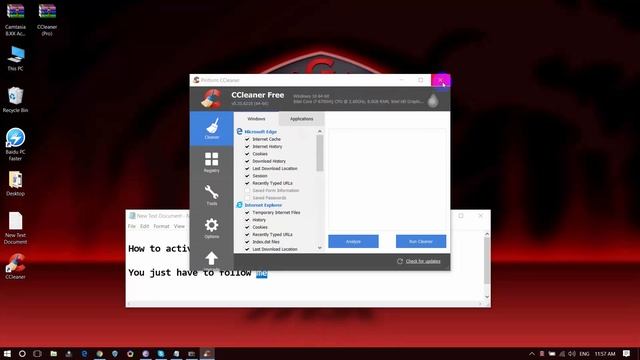Click the Check for updates link
This screenshot has height=360, width=640.
click(423, 261)
